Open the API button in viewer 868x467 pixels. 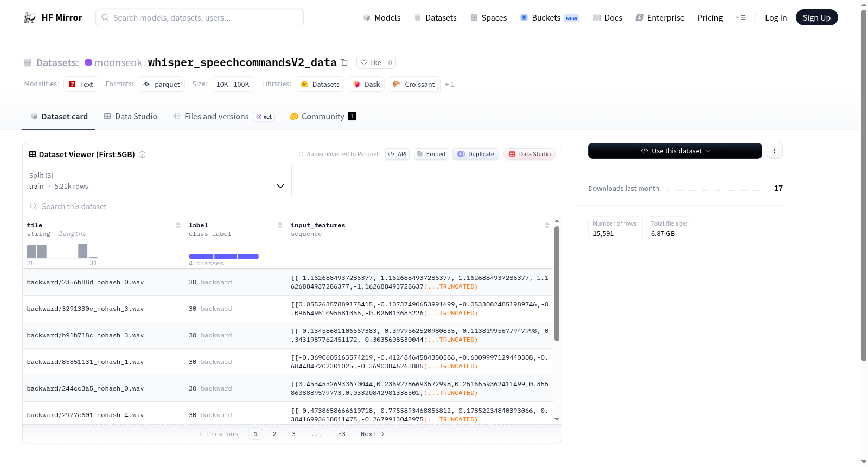tap(397, 154)
